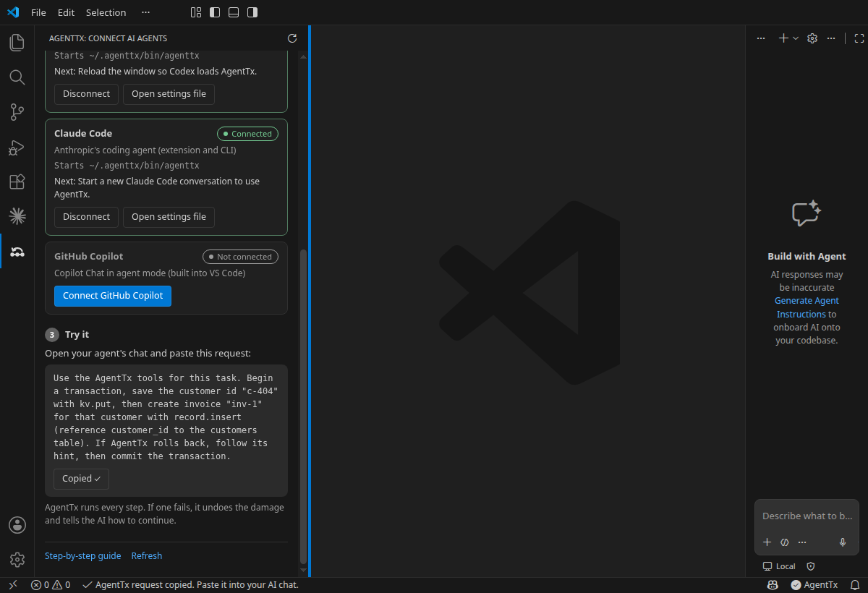This screenshot has height=593, width=868.
Task: Open the Claude starburst icon in activity bar
Action: click(x=17, y=216)
